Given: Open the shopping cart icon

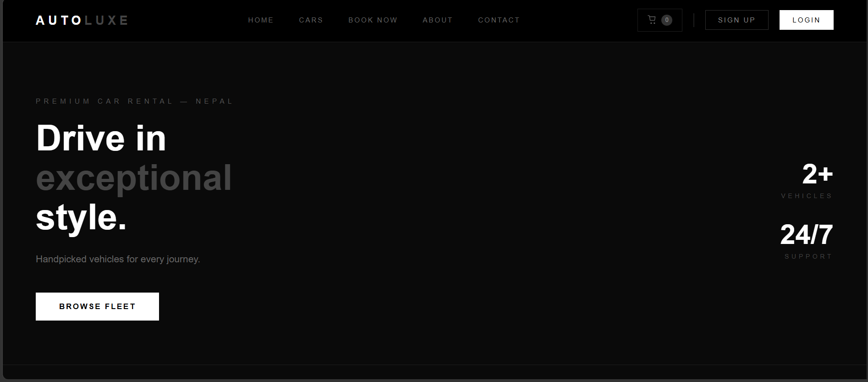Looking at the screenshot, I should (x=652, y=20).
